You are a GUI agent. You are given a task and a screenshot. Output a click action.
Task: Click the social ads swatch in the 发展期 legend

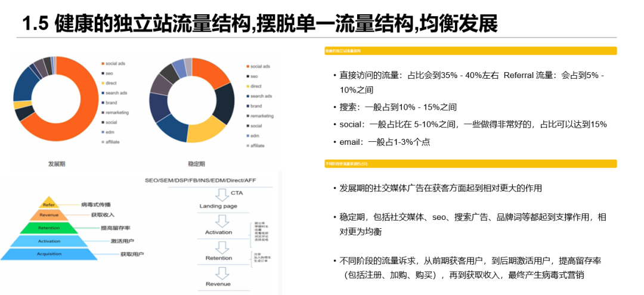pyautogui.click(x=103, y=64)
